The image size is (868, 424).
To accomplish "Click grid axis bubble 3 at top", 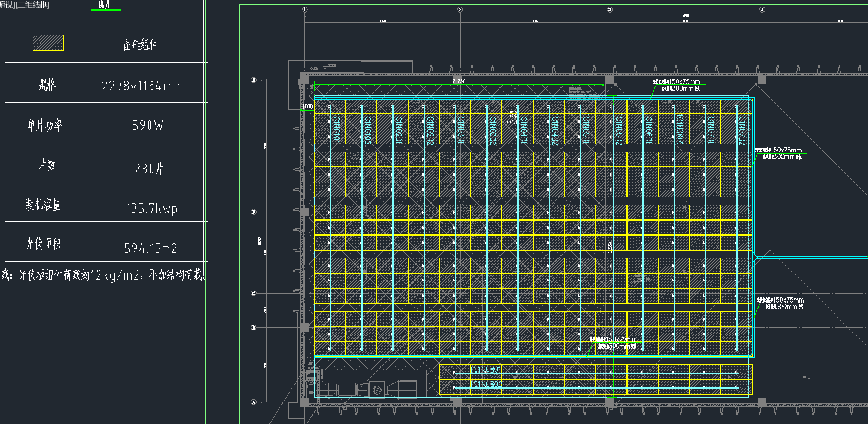I will click(x=610, y=10).
